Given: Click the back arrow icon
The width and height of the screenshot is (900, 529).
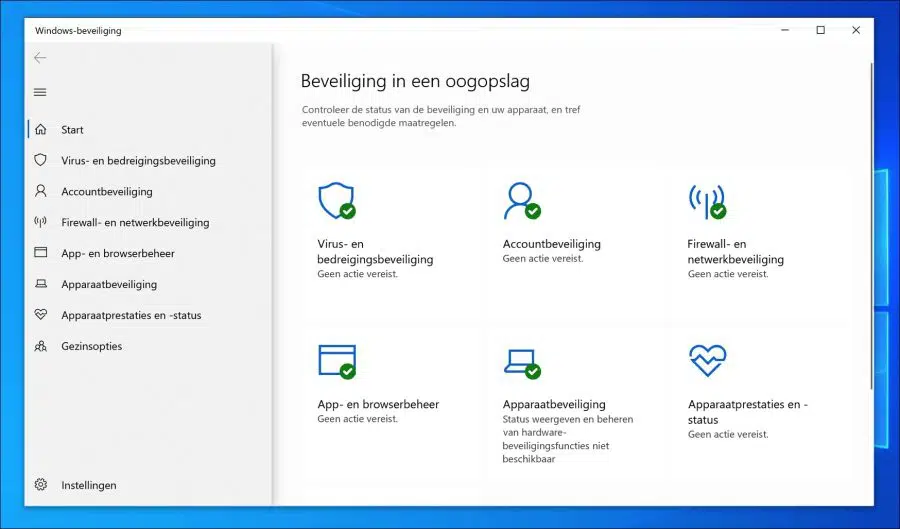Looking at the screenshot, I should 40,58.
